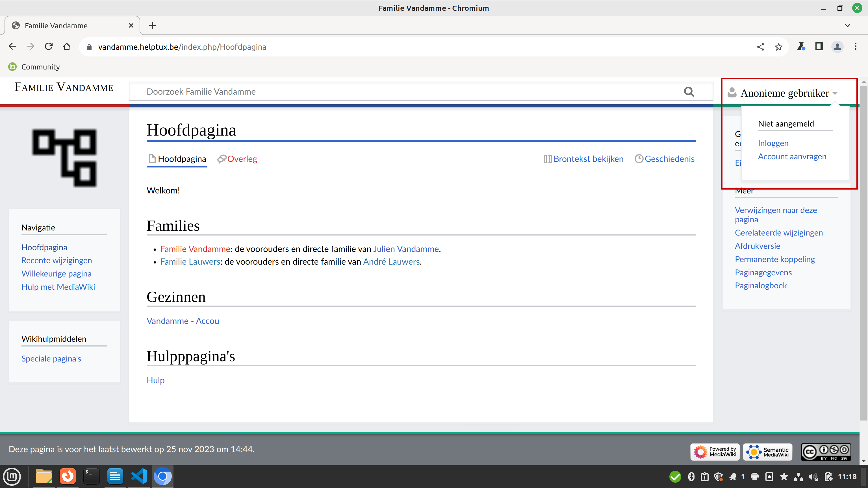Click the Inloggen link
Image resolution: width=868 pixels, height=488 pixels.
773,143
